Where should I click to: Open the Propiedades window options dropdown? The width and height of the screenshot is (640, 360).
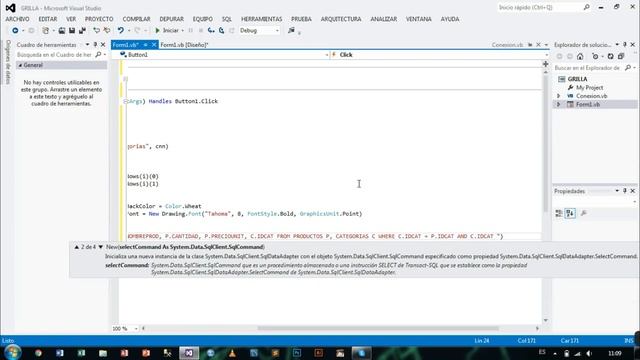tap(617, 191)
